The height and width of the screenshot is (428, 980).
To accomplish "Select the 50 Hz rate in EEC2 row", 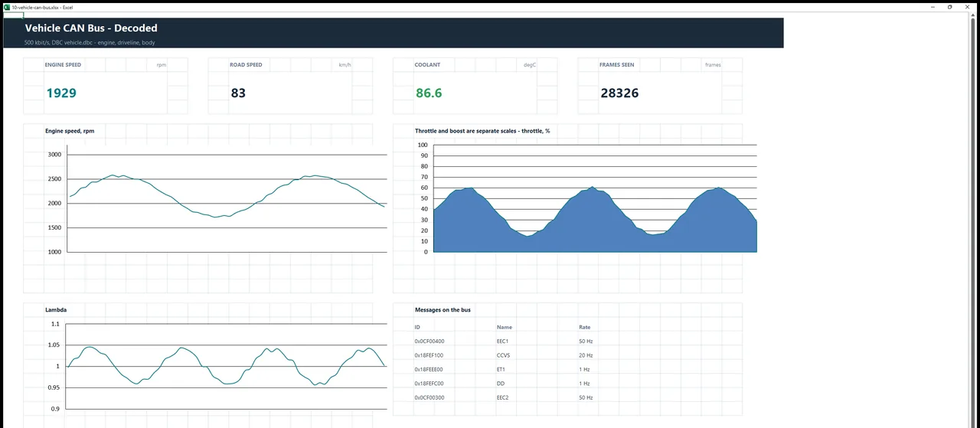I will [x=586, y=397].
